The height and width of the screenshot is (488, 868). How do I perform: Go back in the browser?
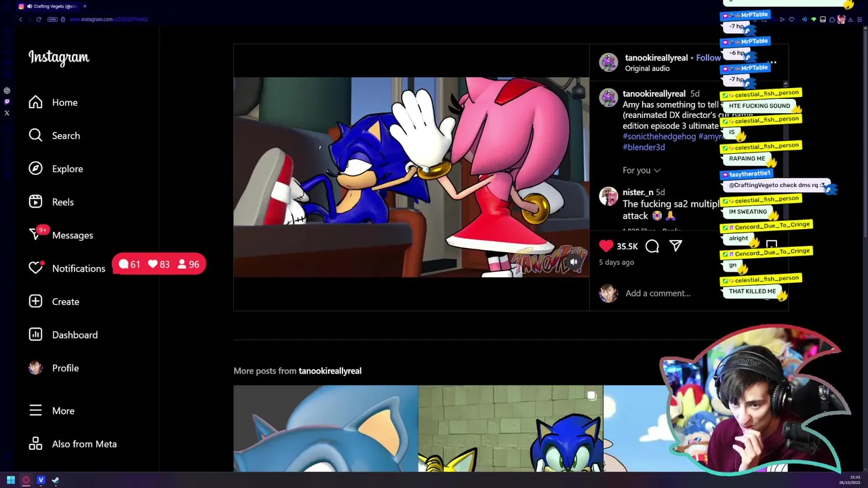point(20,19)
